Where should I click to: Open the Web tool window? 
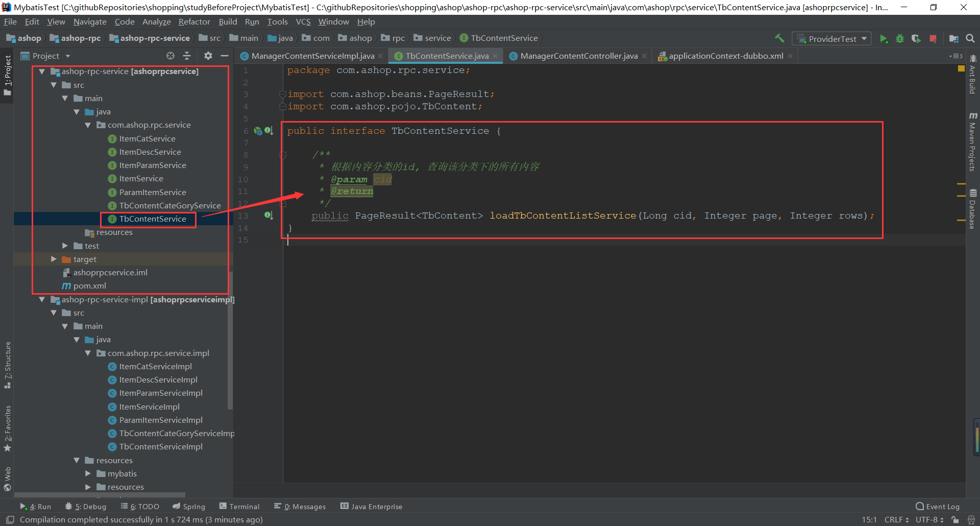point(7,479)
